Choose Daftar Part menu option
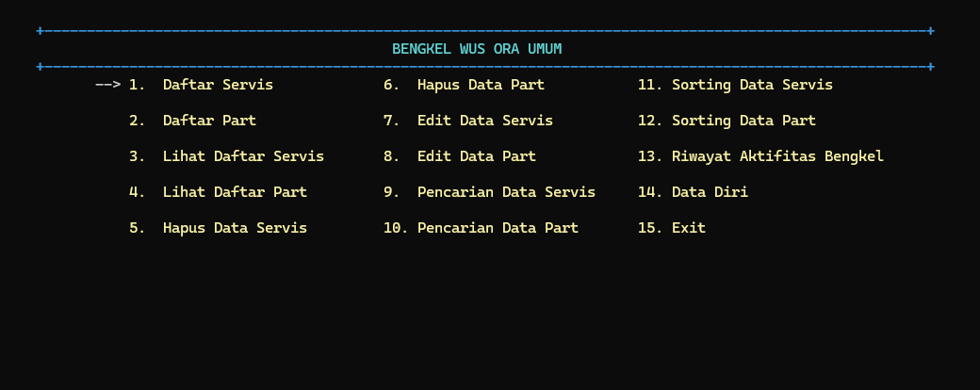This screenshot has width=980, height=390. (209, 121)
